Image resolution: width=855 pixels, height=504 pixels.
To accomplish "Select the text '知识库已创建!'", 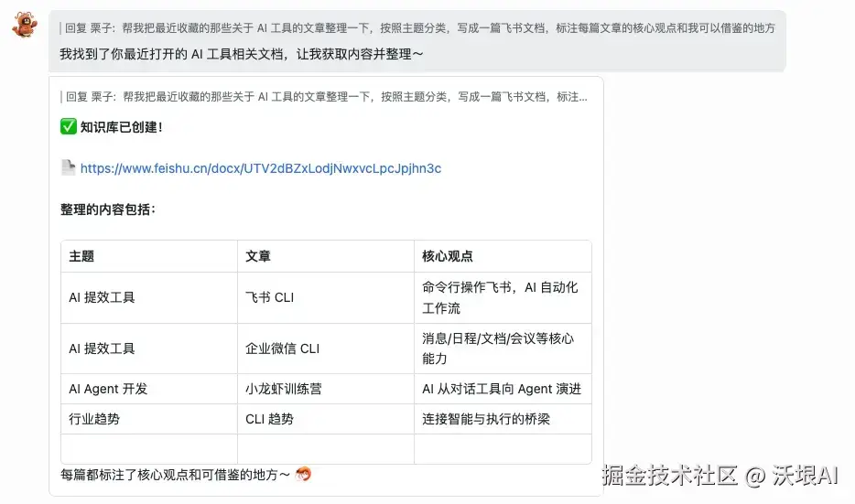I will 121,127.
